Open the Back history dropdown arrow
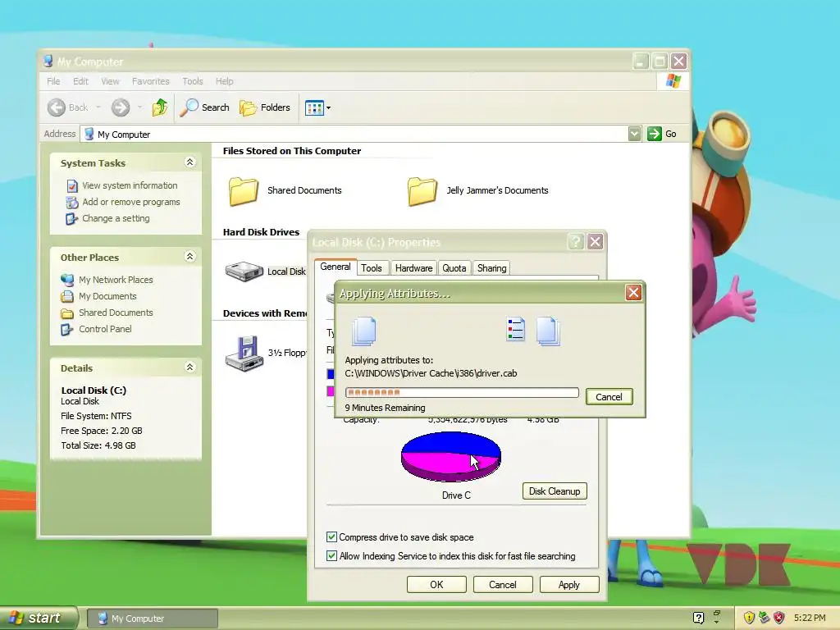This screenshot has width=840, height=630. pos(98,107)
